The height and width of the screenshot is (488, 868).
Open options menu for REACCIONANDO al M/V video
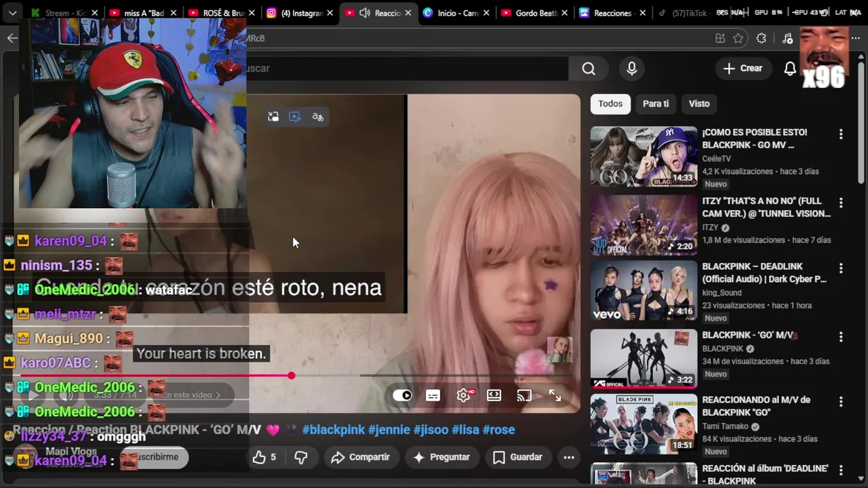click(841, 402)
